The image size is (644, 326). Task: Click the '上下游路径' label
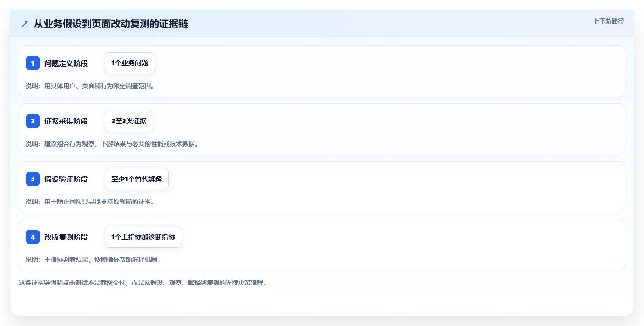click(x=608, y=21)
